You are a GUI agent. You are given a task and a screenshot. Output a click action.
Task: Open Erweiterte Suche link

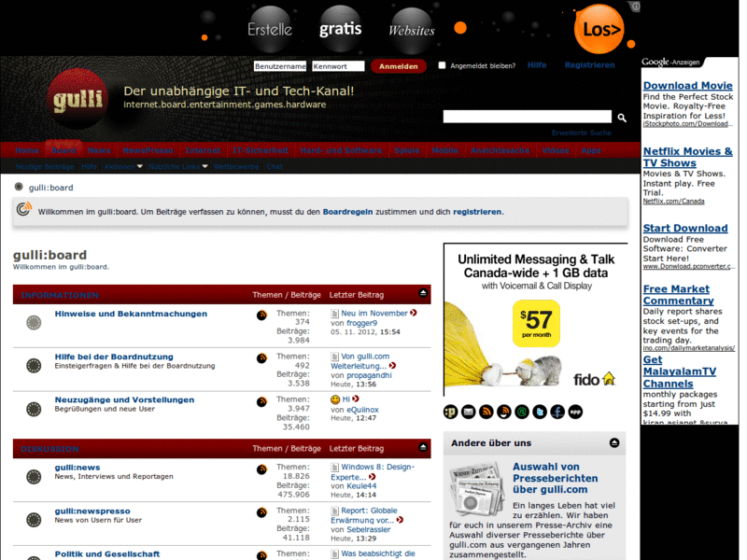582,133
